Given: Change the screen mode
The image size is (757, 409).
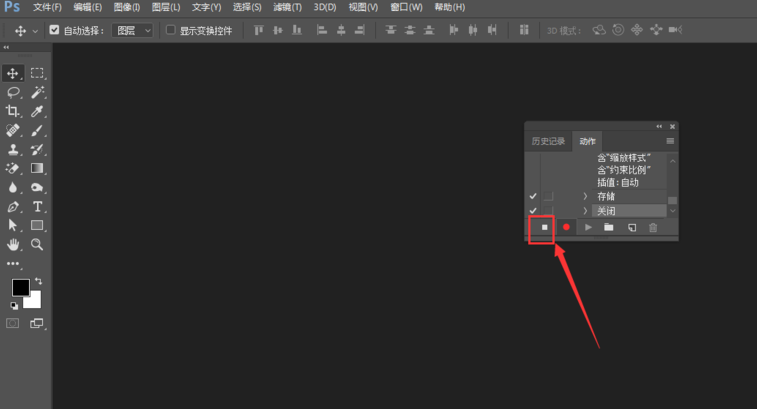Looking at the screenshot, I should tap(37, 324).
